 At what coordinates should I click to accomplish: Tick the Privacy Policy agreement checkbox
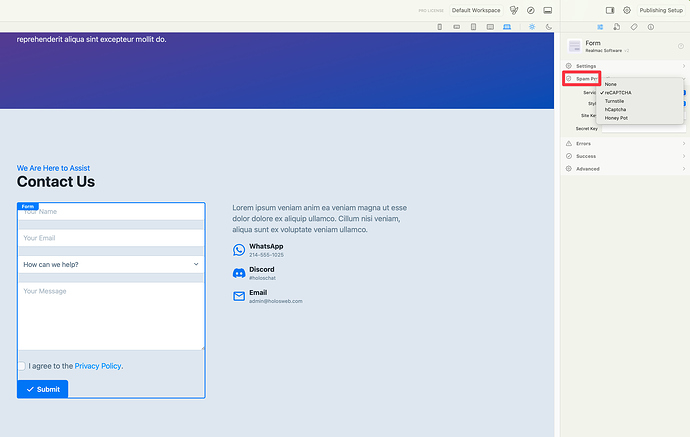click(22, 366)
